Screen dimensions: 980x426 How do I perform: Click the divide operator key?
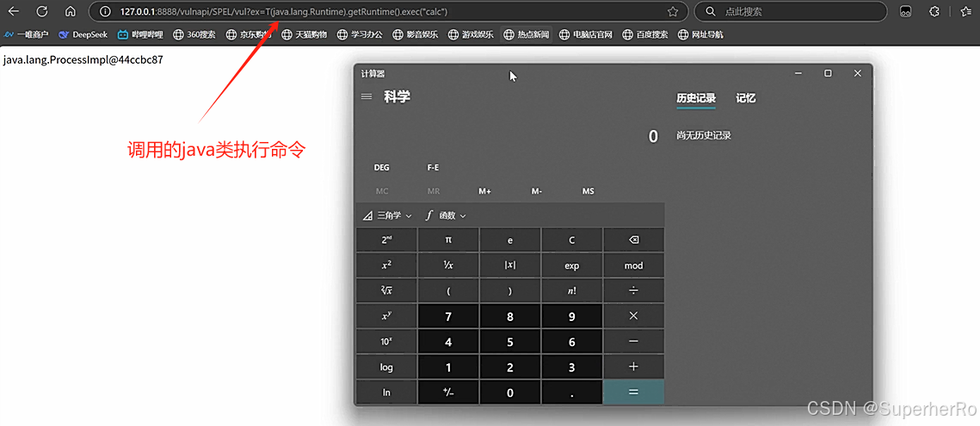pyautogui.click(x=634, y=291)
